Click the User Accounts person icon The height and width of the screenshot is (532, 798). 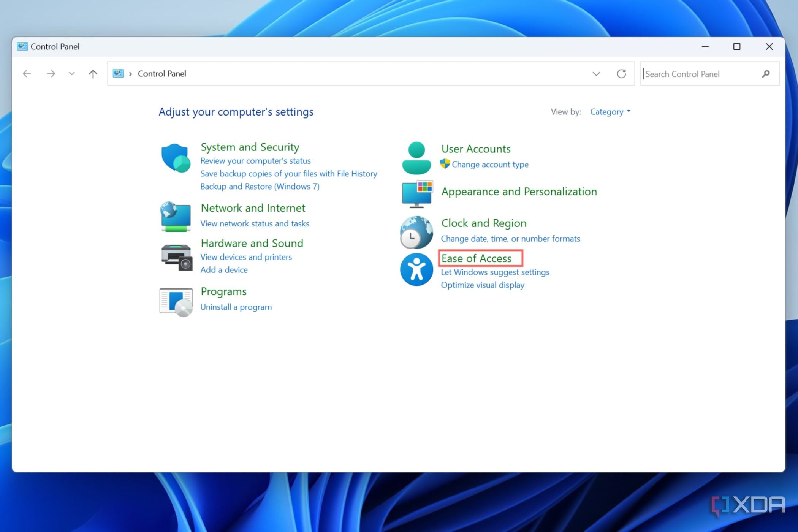(416, 157)
